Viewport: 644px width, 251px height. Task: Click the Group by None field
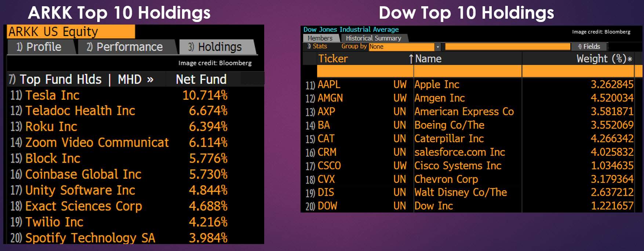(401, 47)
